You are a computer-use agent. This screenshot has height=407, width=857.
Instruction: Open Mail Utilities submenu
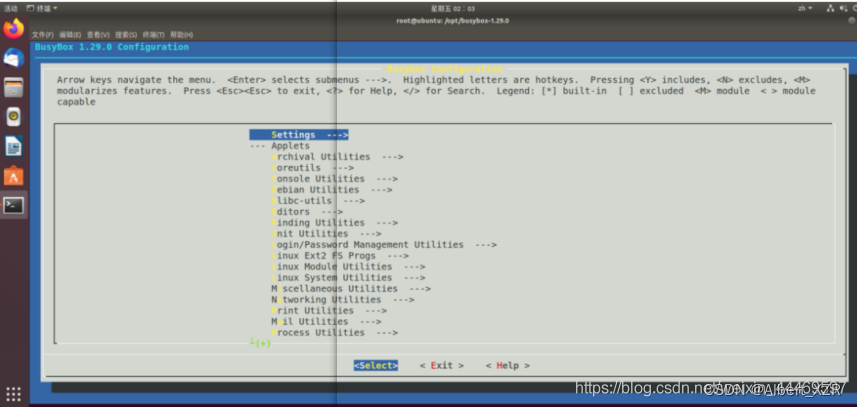coord(326,321)
